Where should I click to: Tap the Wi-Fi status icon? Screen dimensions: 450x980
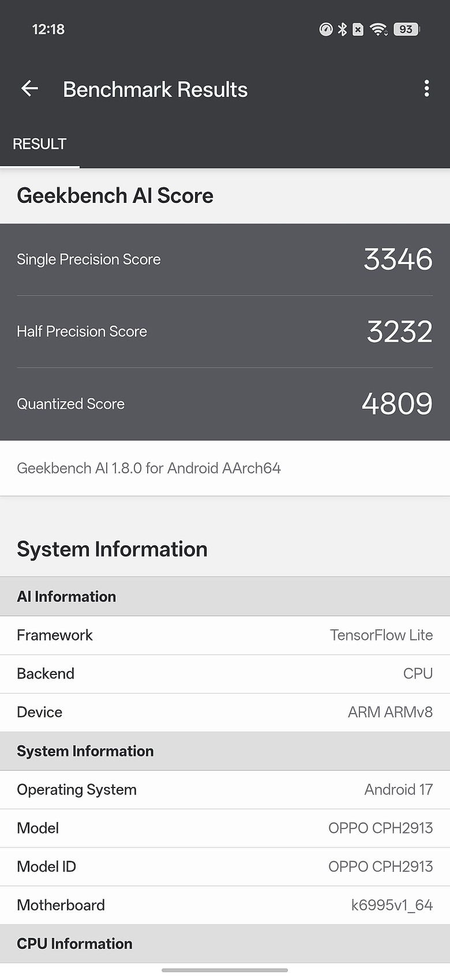point(378,29)
